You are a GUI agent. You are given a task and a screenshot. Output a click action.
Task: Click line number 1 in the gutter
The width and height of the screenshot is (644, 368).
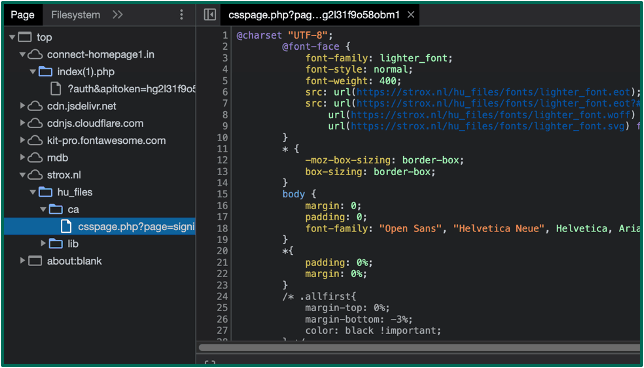click(x=224, y=35)
